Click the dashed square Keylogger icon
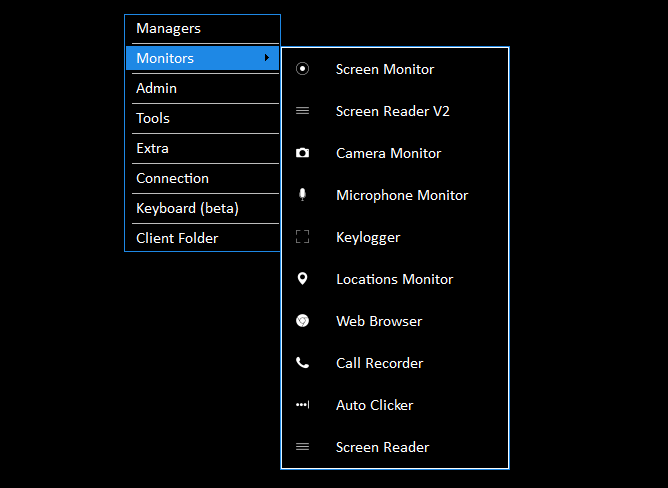Screen dimensions: 668x488 (x=303, y=237)
